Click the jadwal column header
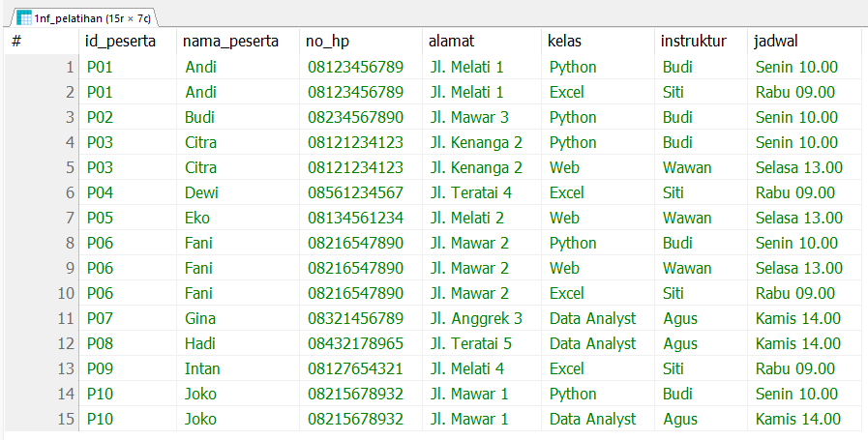Image resolution: width=868 pixels, height=440 pixels. [x=805, y=41]
